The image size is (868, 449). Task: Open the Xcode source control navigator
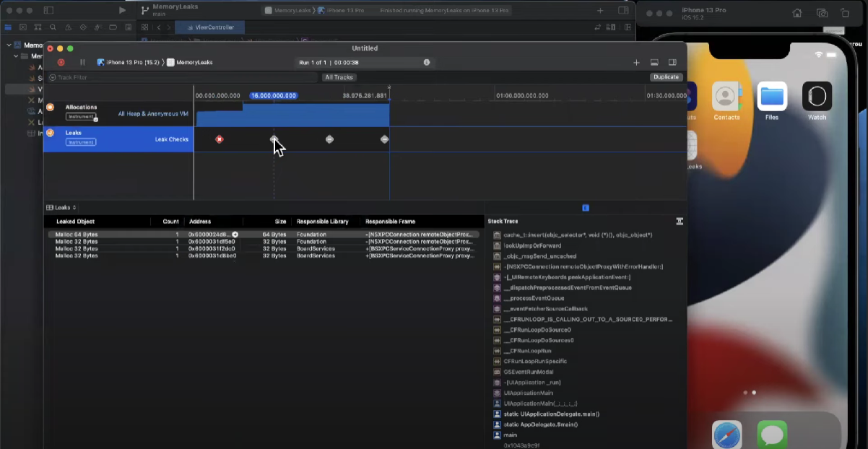click(x=23, y=27)
